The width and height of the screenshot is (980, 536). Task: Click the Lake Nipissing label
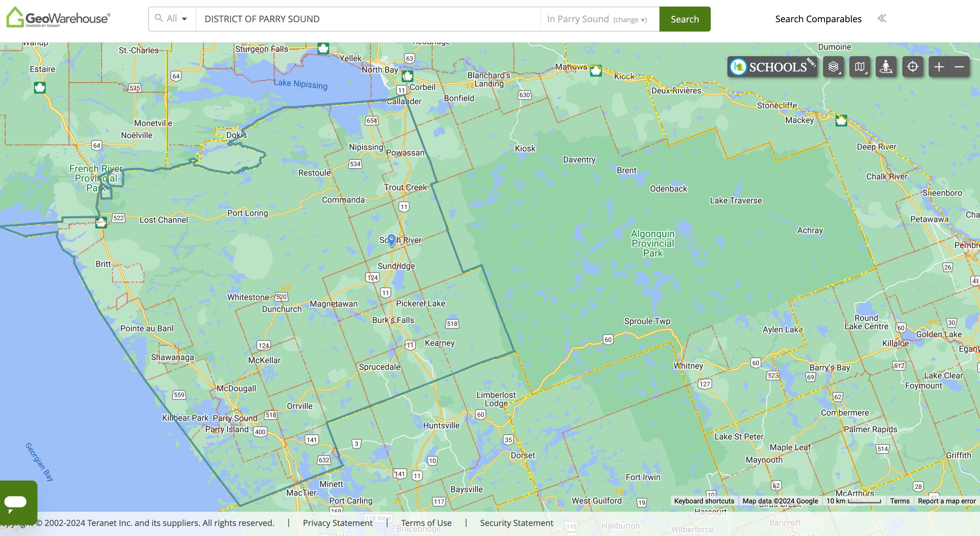(300, 84)
